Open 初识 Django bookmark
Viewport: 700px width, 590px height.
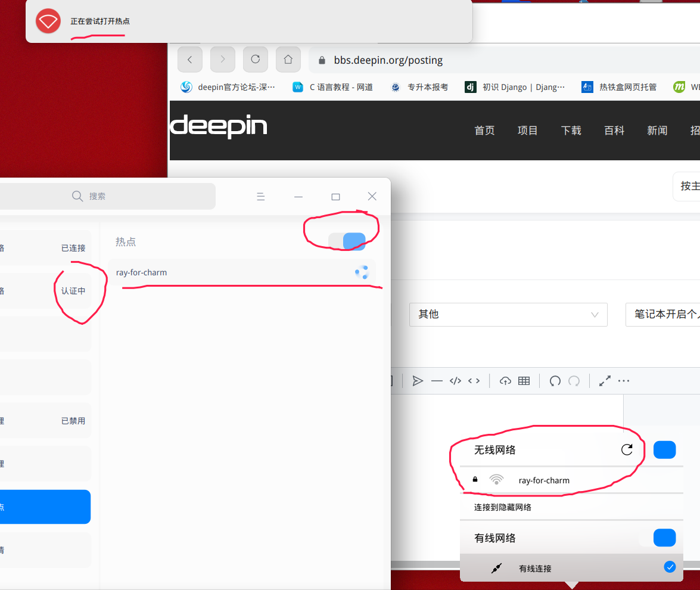[515, 87]
